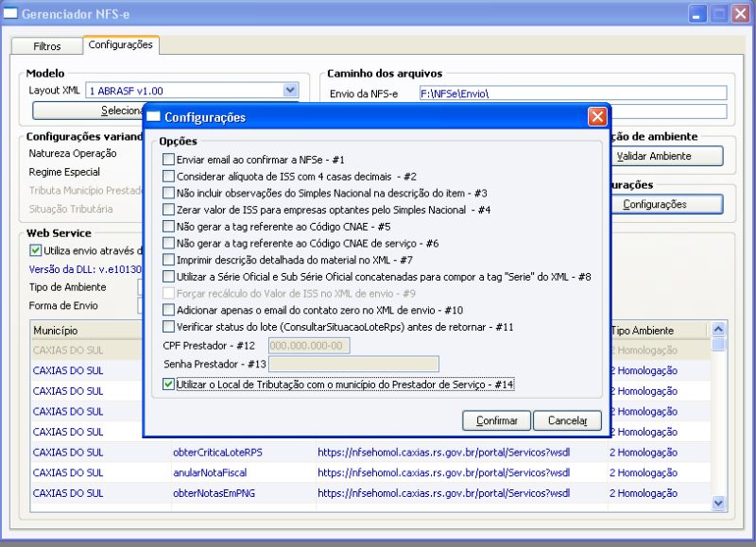Click the Versão da DLL link
This screenshot has width=756, height=547.
tap(66, 268)
